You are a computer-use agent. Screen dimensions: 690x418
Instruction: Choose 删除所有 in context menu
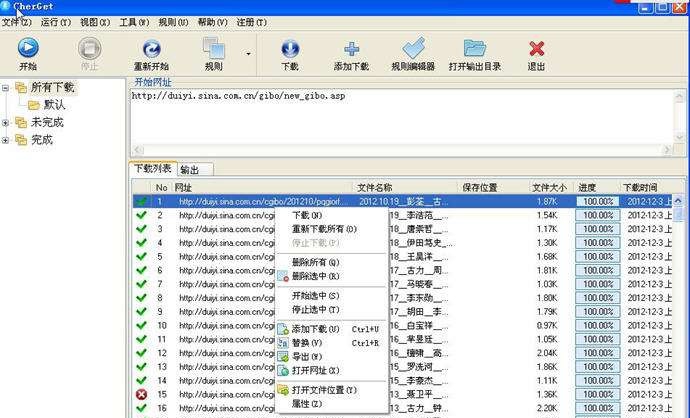pyautogui.click(x=332, y=262)
